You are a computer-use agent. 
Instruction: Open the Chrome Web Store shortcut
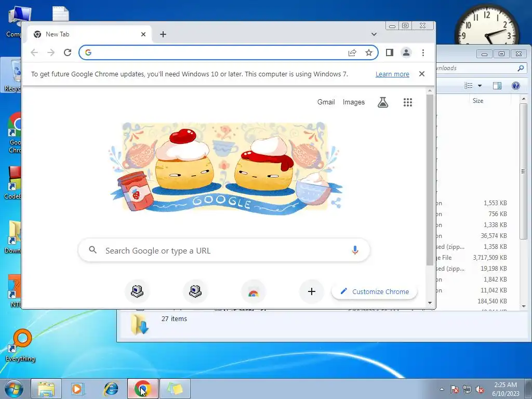[254, 291]
